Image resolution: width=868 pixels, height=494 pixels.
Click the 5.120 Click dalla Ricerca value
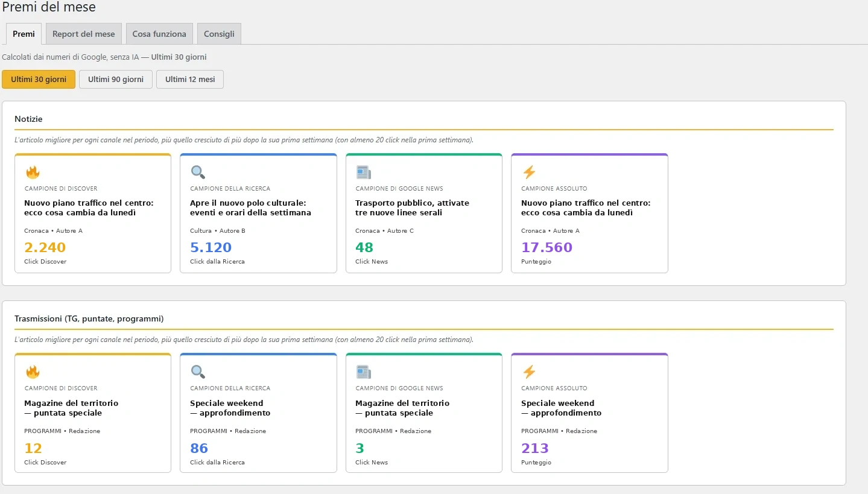click(211, 247)
